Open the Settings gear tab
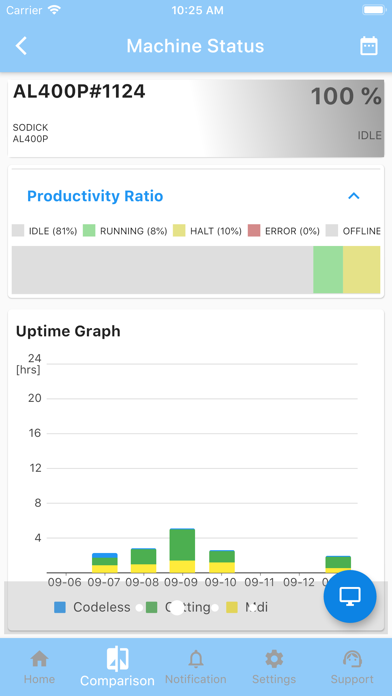This screenshot has width=392, height=696. click(x=274, y=667)
